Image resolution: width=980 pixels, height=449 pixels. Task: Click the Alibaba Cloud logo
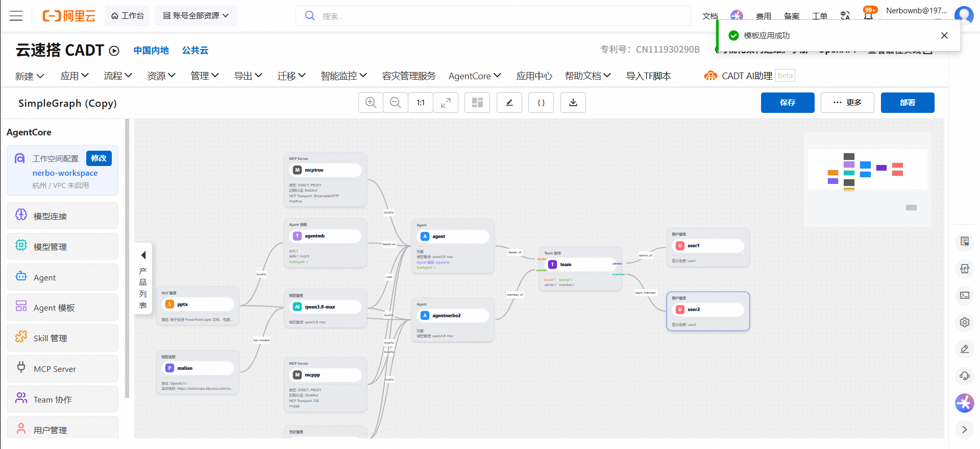click(x=69, y=16)
